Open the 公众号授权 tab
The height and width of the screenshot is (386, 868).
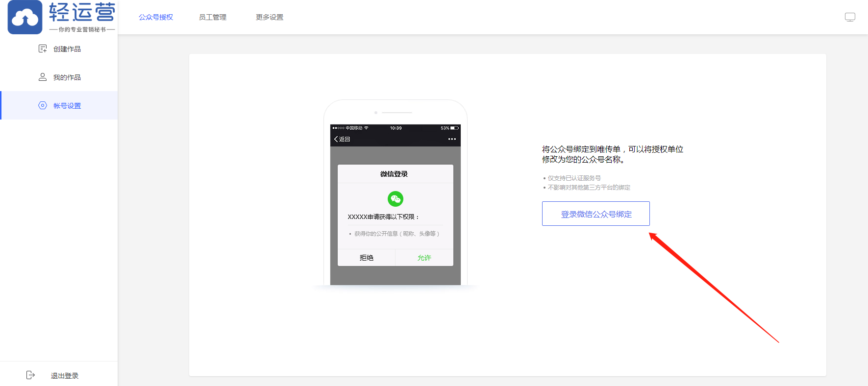[x=156, y=17]
